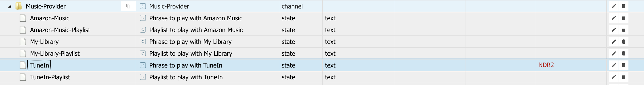Delete the TuneIn-Playlist state
The height and width of the screenshot is (85, 644).
point(624,77)
